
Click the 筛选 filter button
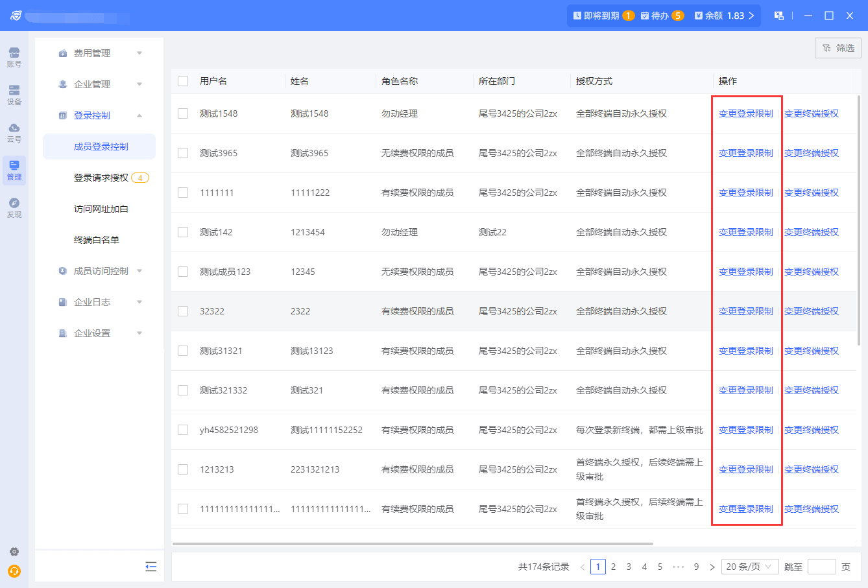coord(838,48)
